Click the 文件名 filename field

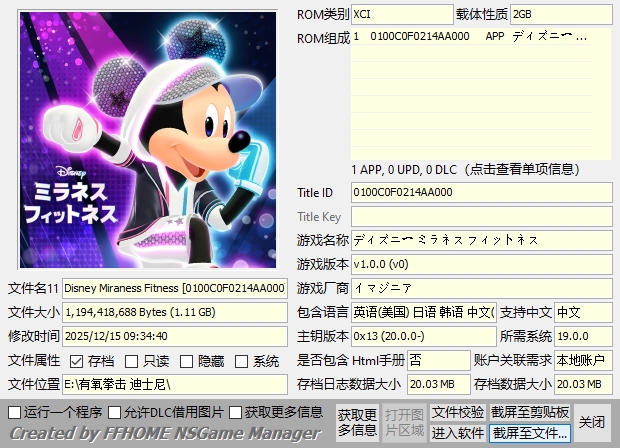[x=175, y=289]
